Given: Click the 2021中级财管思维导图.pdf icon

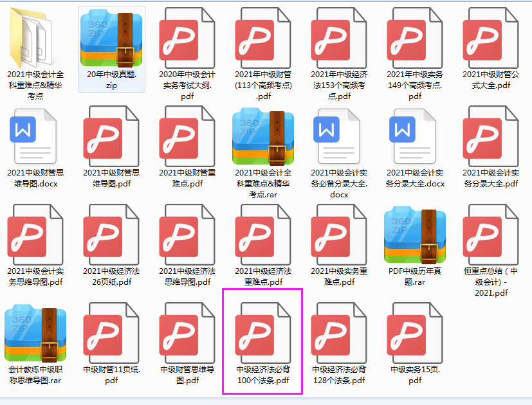Looking at the screenshot, I should point(111,136).
